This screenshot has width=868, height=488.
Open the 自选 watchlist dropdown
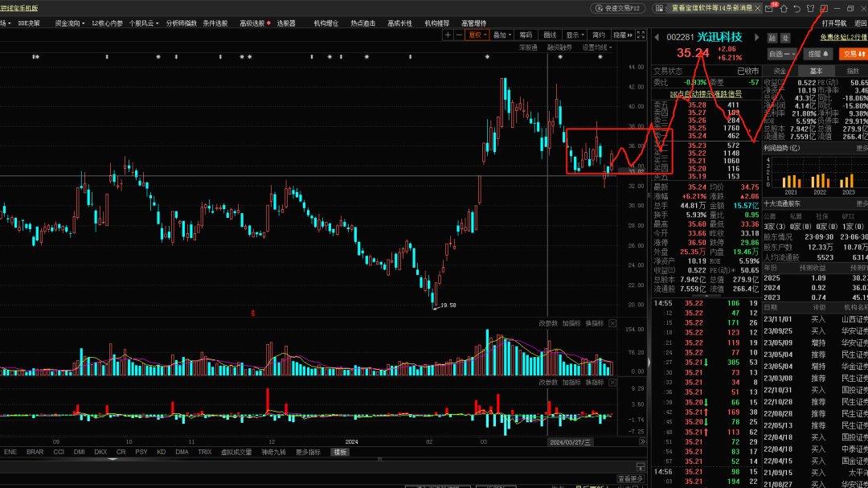pos(782,54)
